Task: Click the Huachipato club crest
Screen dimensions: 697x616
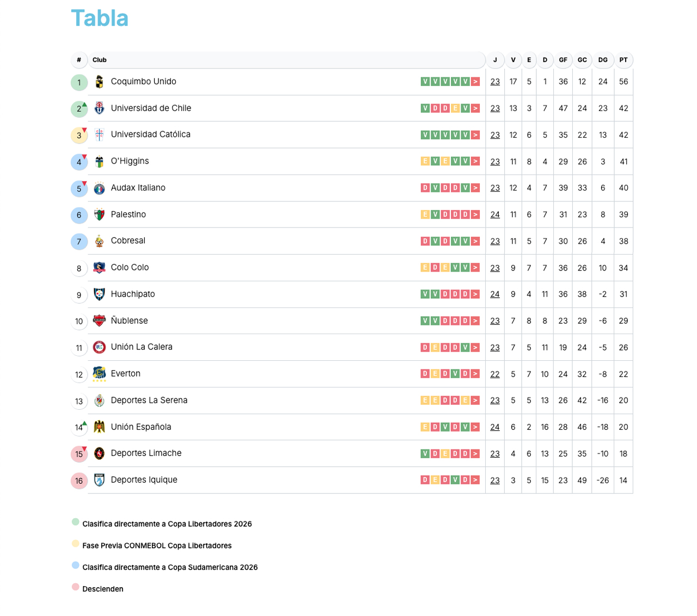Action: [99, 294]
